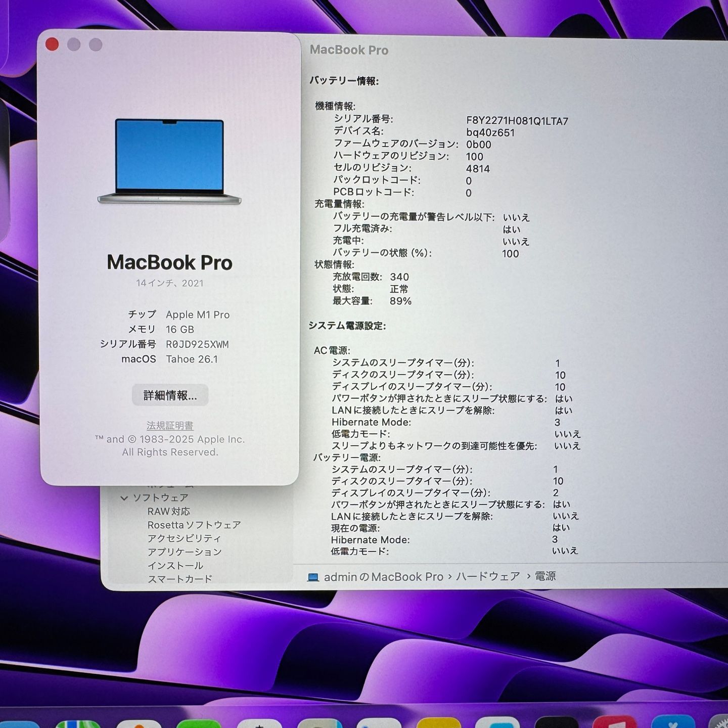Click 電源 in the breadcrumb path
Image resolution: width=728 pixels, height=728 pixels.
click(546, 576)
